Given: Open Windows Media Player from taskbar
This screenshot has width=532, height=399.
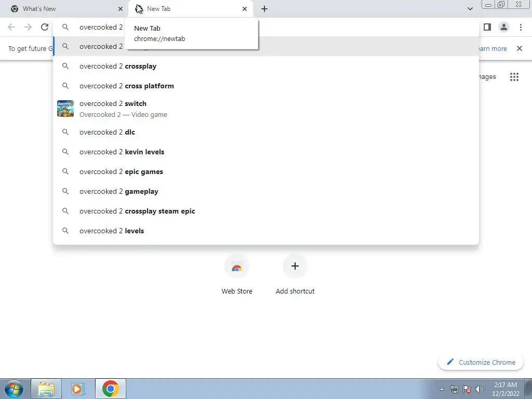Looking at the screenshot, I should (x=78, y=389).
